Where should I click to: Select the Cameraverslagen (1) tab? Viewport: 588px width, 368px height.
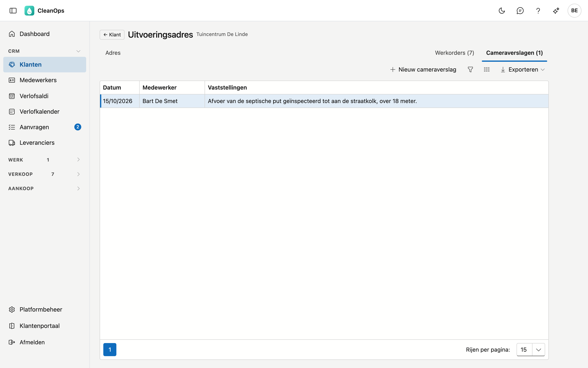pyautogui.click(x=514, y=53)
